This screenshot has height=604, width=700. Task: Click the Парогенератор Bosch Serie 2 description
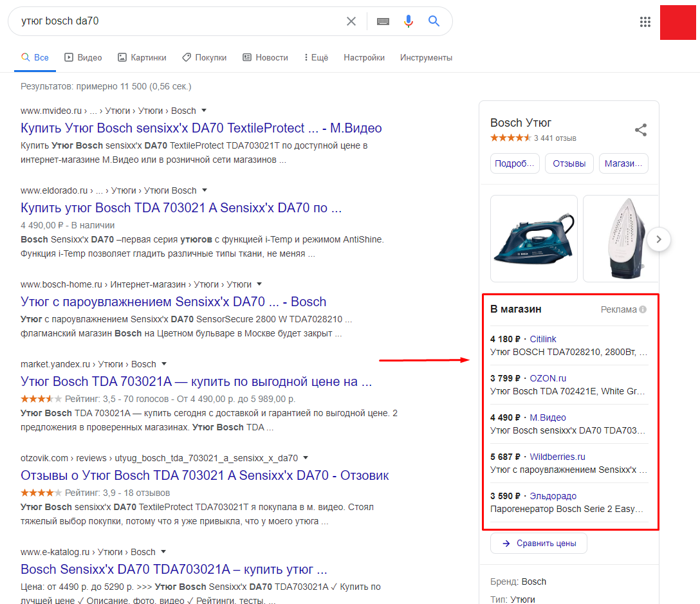567,509
